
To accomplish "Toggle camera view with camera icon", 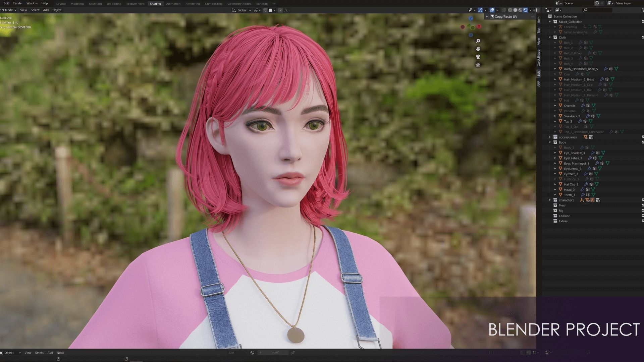I will click(478, 57).
